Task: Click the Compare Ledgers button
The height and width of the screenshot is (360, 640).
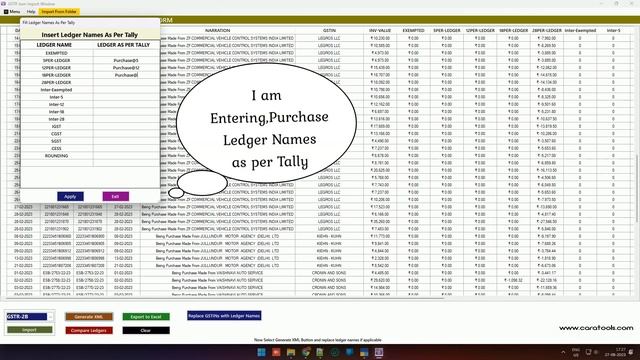Action: point(89,330)
